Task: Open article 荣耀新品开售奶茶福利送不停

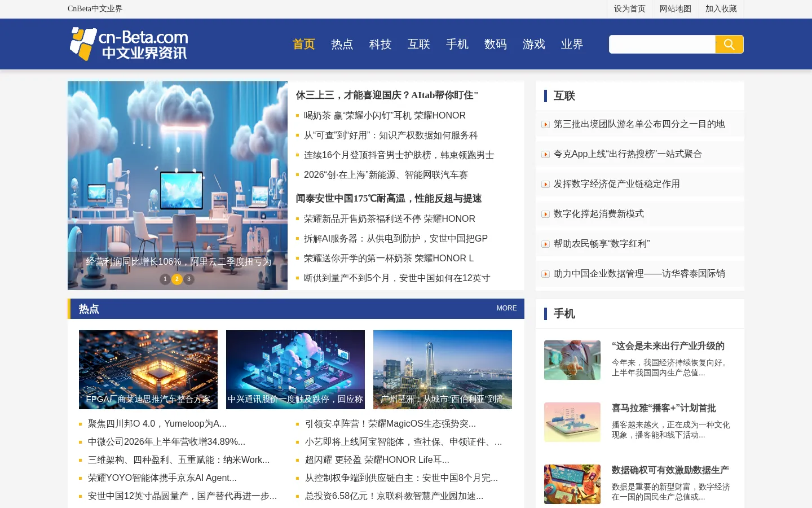Action: [390, 219]
